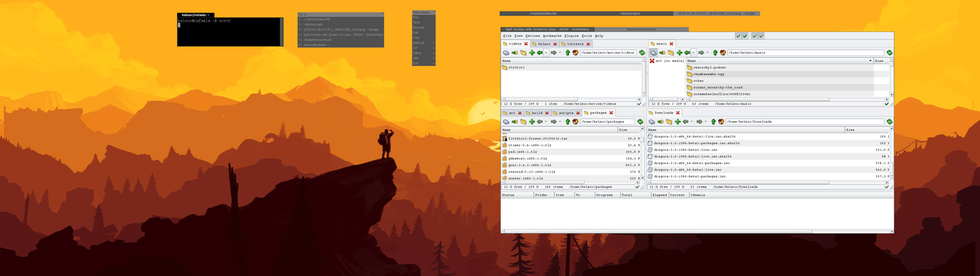The image size is (980, 276).
Task: Open the Tools menu
Action: point(587,36)
